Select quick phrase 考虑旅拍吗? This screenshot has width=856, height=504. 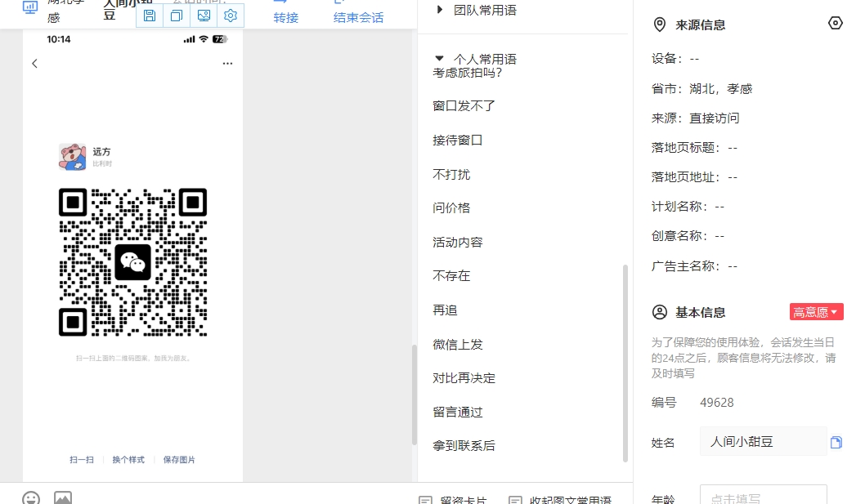point(468,73)
